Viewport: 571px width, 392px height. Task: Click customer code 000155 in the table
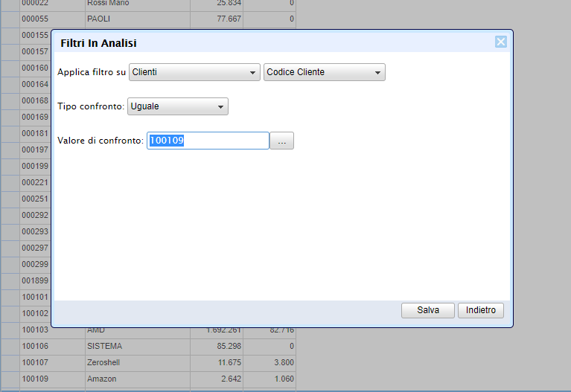click(35, 35)
